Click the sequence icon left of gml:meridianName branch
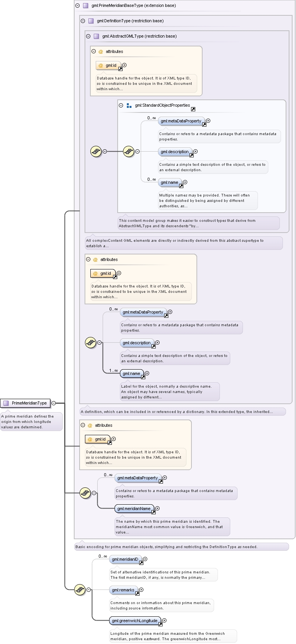The height and width of the screenshot is (644, 296). 85,493
